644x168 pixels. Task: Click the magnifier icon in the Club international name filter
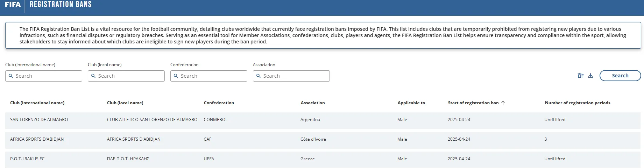click(11, 76)
